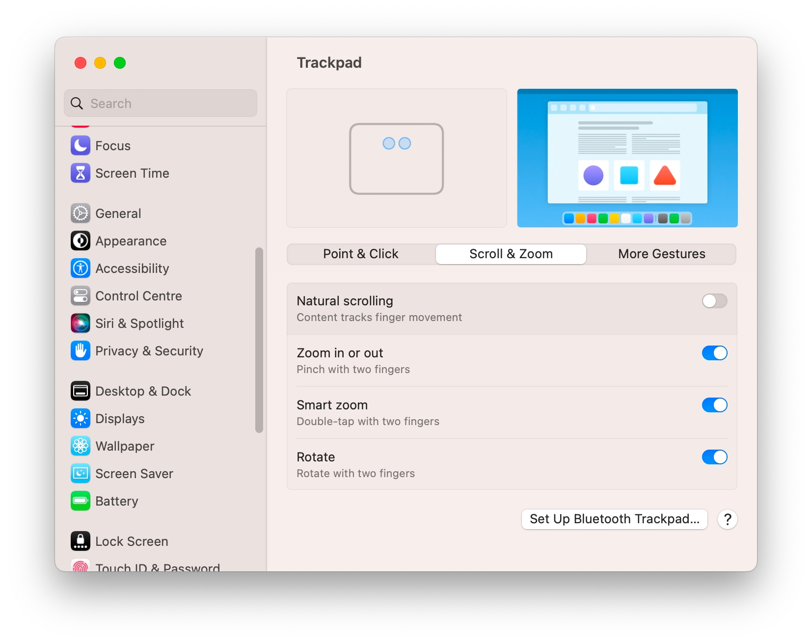Click the Screen Time hourglass icon

[x=81, y=173]
